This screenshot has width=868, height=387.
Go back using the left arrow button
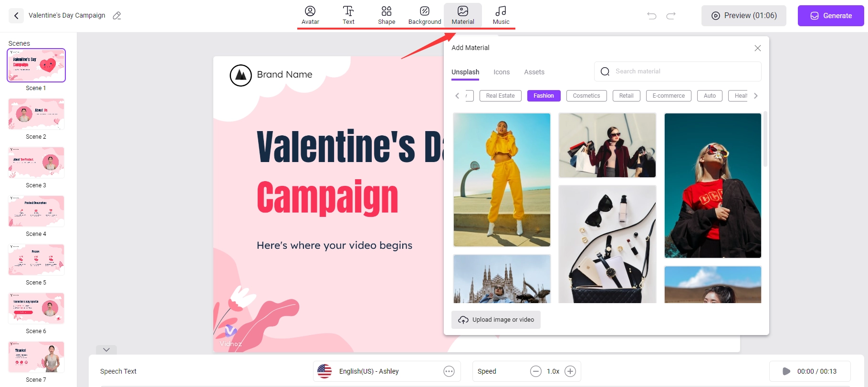[16, 16]
